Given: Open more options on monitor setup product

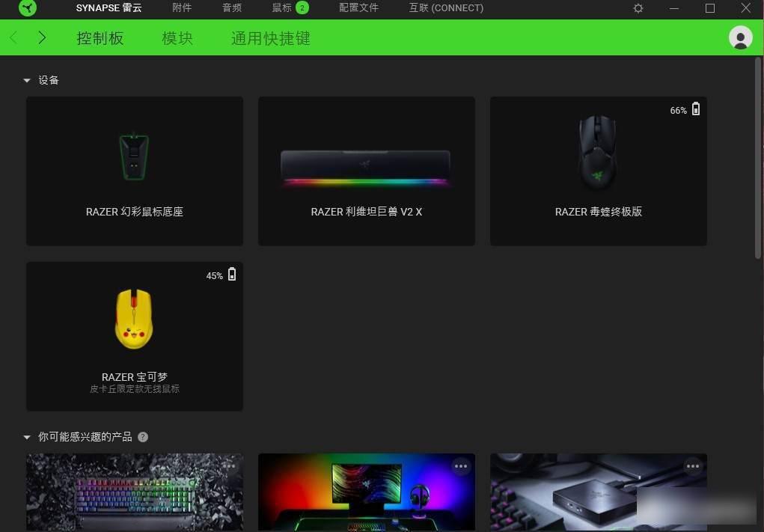Looking at the screenshot, I should (460, 466).
